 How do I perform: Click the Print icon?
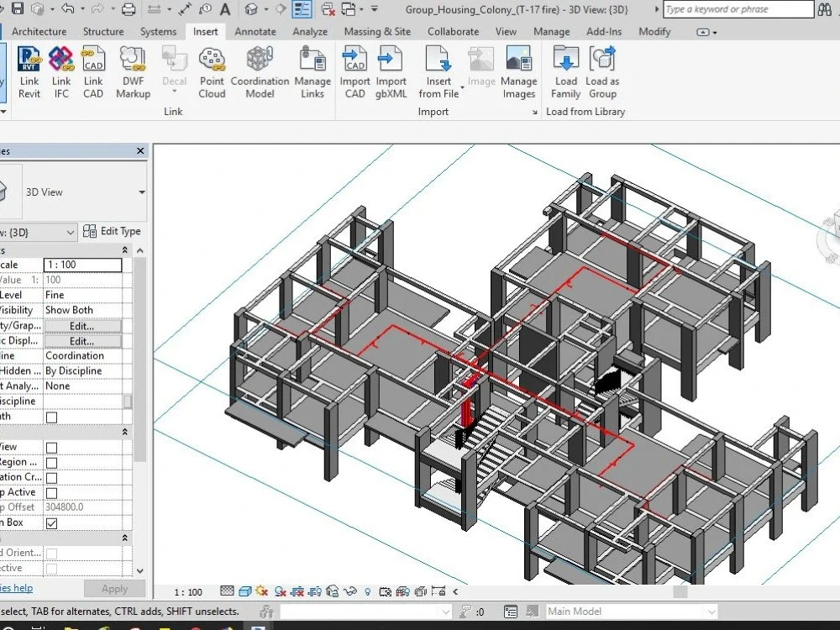click(129, 8)
